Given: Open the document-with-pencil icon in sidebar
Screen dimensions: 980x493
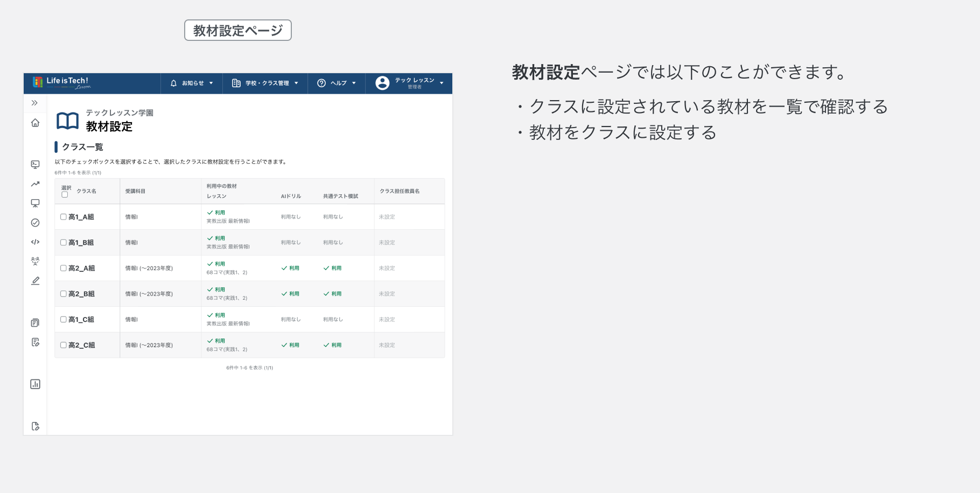Looking at the screenshot, I should coord(35,342).
